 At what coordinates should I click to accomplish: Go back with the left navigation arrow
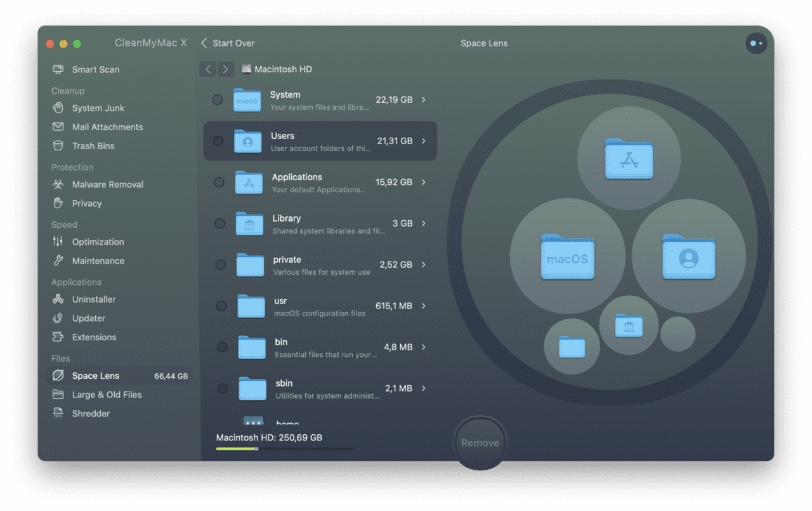(208, 69)
